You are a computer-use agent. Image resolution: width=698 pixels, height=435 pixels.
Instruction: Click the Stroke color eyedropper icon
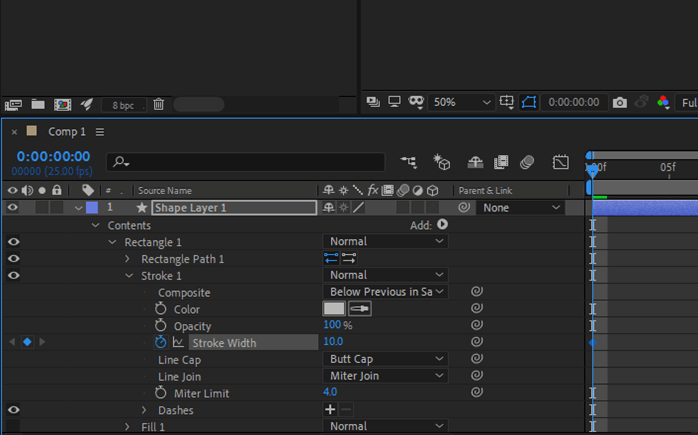[359, 309]
